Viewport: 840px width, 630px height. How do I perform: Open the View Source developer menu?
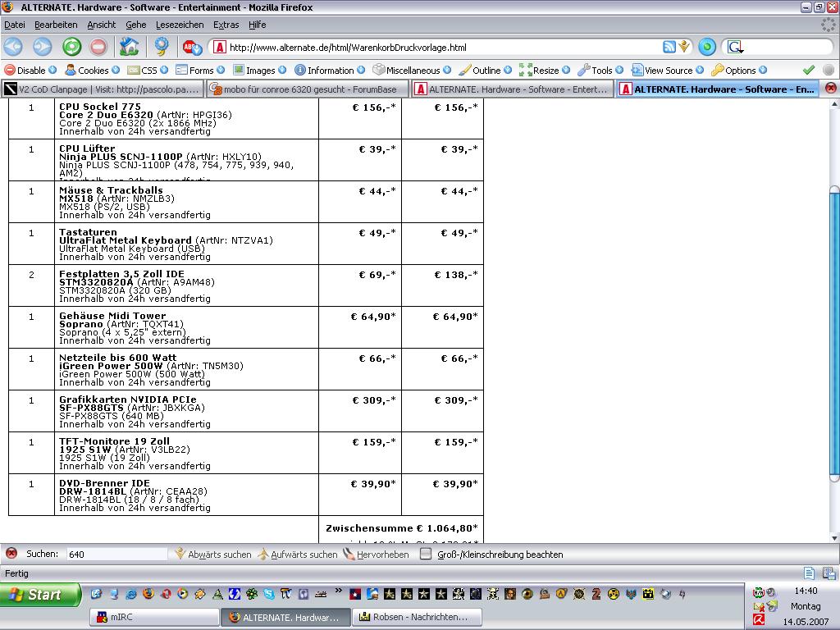coord(667,71)
